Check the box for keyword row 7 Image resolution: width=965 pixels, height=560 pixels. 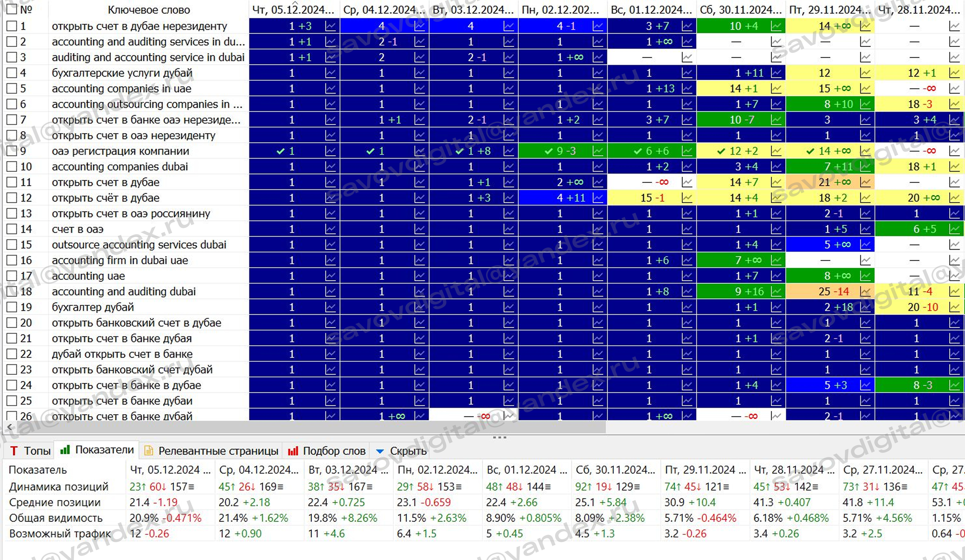point(12,120)
